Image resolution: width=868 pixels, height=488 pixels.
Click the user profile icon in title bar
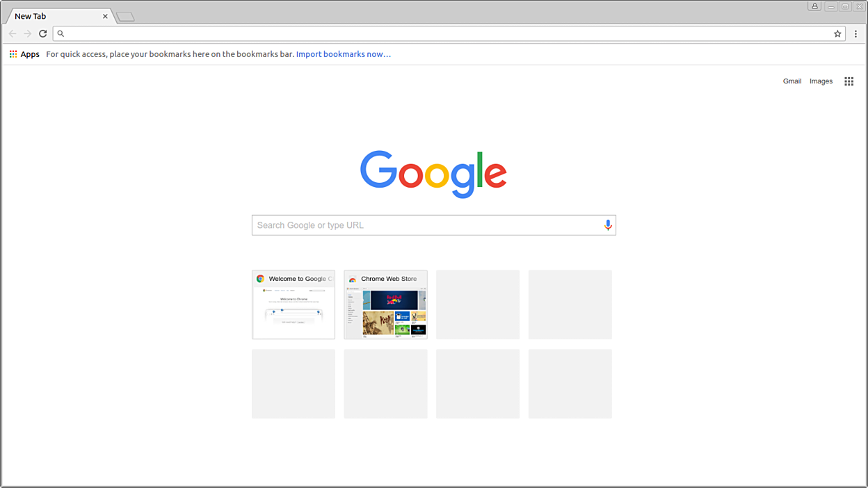coord(814,6)
